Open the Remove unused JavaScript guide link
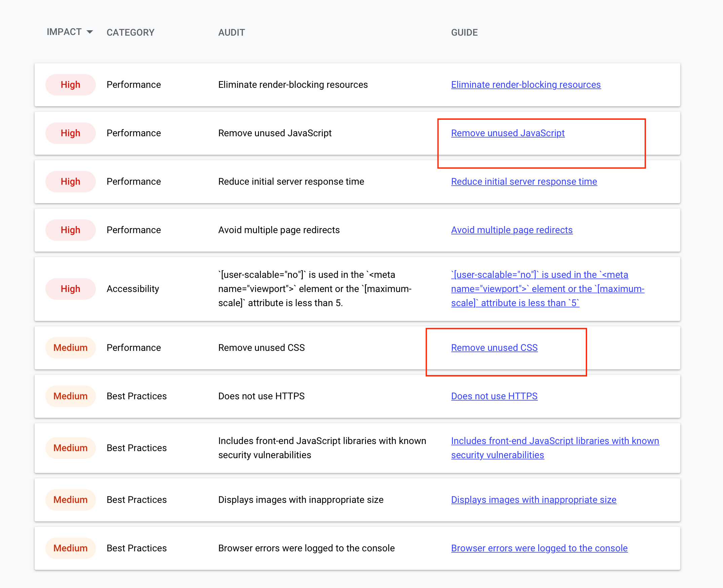The image size is (723, 588). 508,133
